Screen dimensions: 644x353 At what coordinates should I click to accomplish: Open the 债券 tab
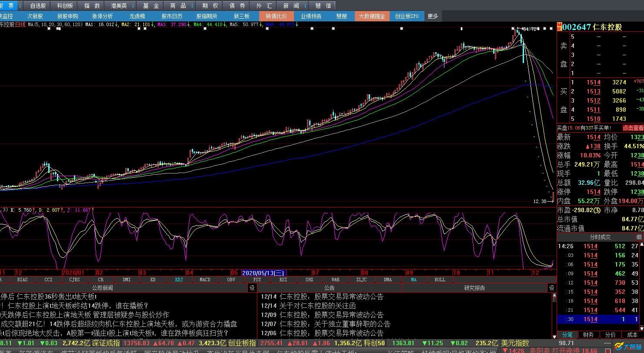(237, 6)
